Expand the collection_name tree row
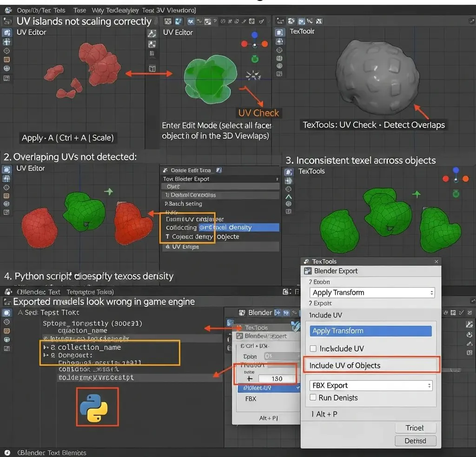 [46, 347]
